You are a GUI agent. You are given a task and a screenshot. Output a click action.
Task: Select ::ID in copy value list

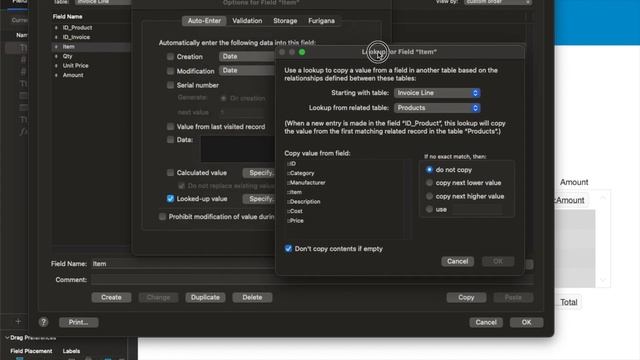tap(292, 164)
